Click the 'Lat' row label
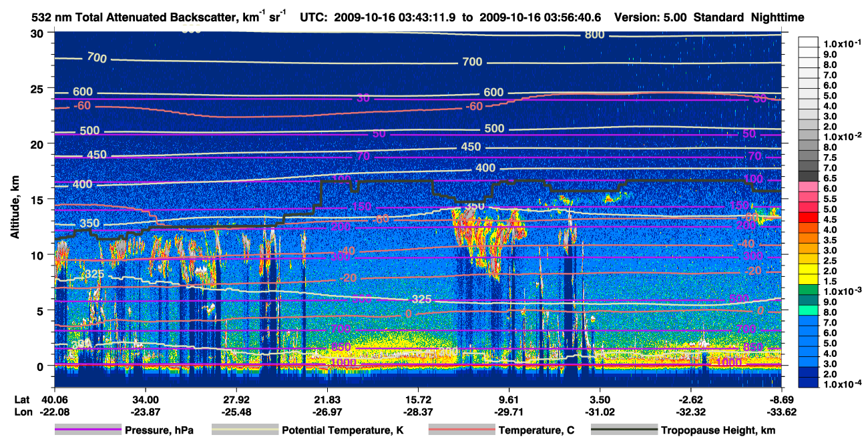 22,399
